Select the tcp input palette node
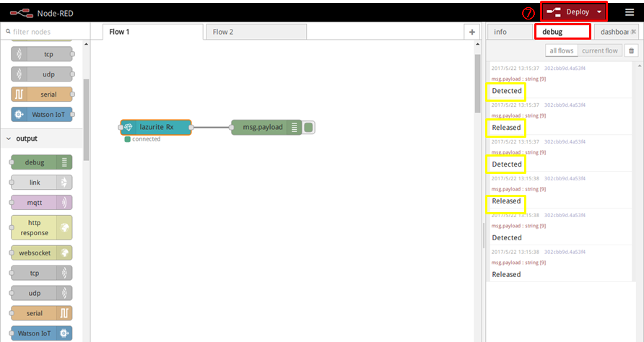 click(x=42, y=54)
